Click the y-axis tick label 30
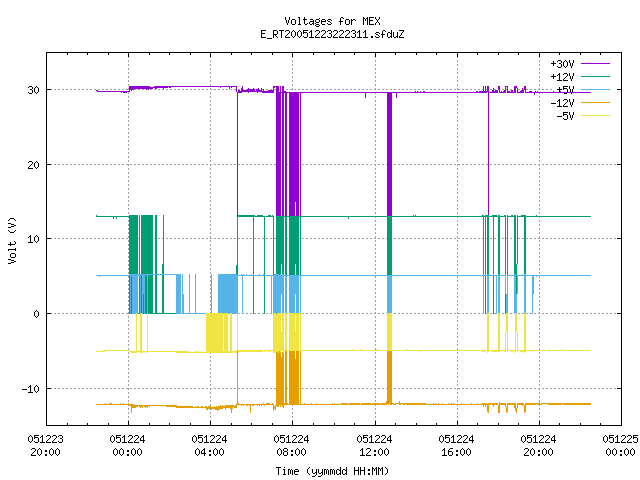 [33, 90]
